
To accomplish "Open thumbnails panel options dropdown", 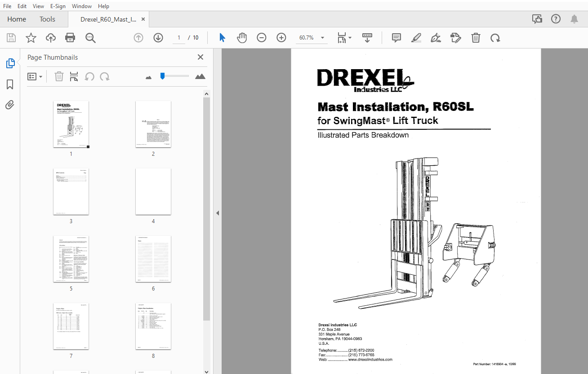I will (35, 77).
